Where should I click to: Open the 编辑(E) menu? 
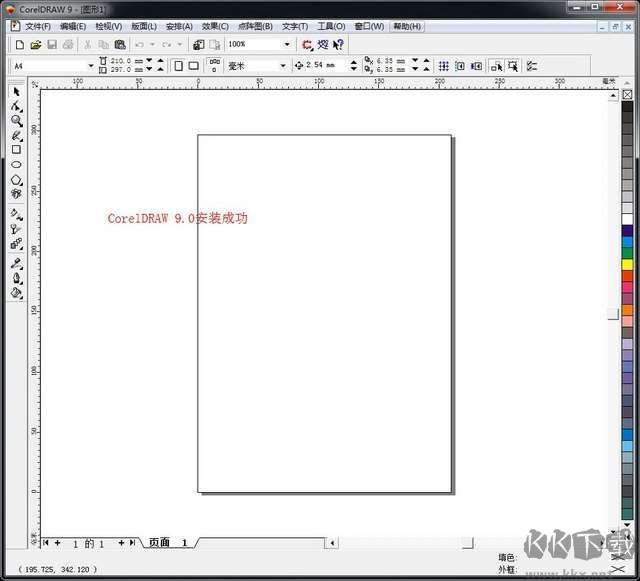(x=73, y=27)
